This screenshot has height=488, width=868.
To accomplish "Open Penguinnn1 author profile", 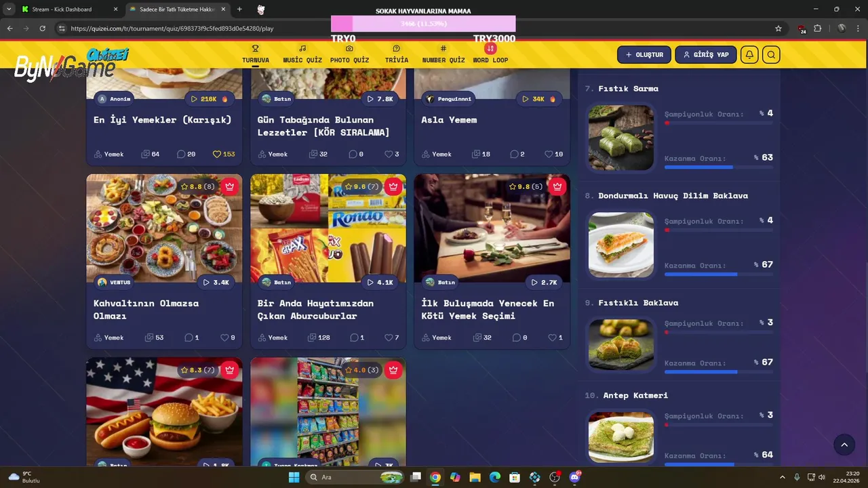I will [x=448, y=99].
